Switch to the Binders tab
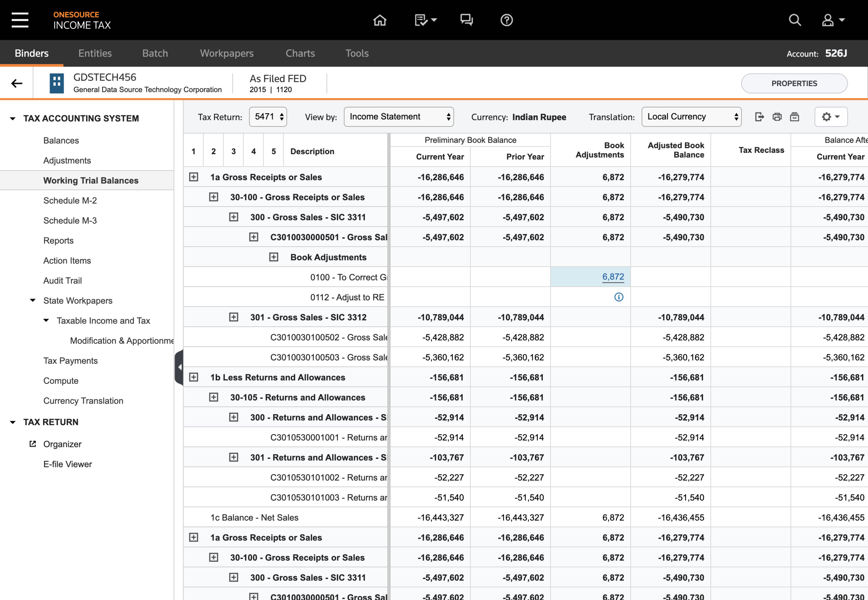The image size is (868, 600). pyautogui.click(x=32, y=53)
